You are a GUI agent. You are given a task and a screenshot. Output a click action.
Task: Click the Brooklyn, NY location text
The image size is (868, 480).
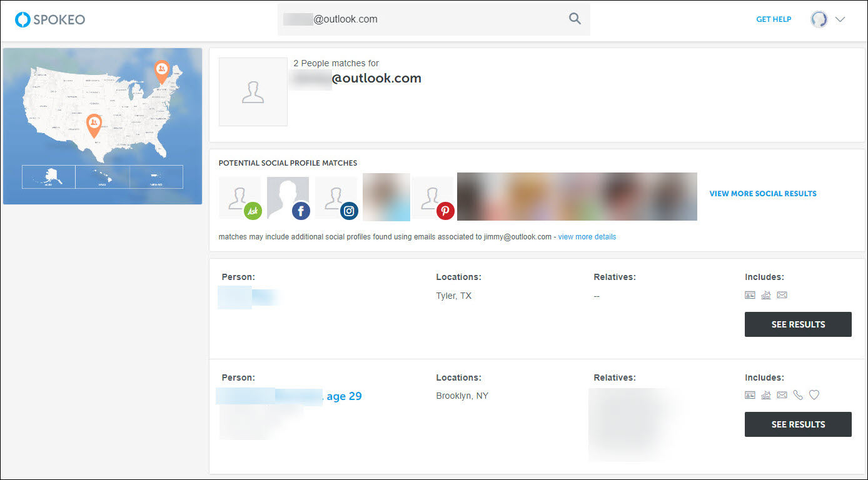(x=462, y=396)
